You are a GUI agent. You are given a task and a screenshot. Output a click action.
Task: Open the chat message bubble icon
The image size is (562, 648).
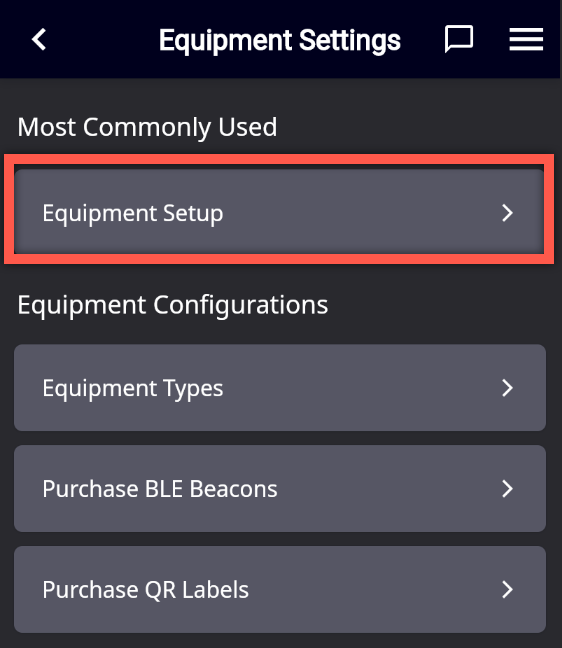pyautogui.click(x=458, y=39)
